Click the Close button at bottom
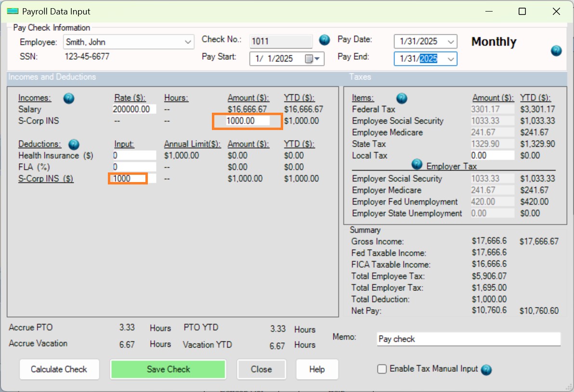574x392 pixels. pos(261,369)
